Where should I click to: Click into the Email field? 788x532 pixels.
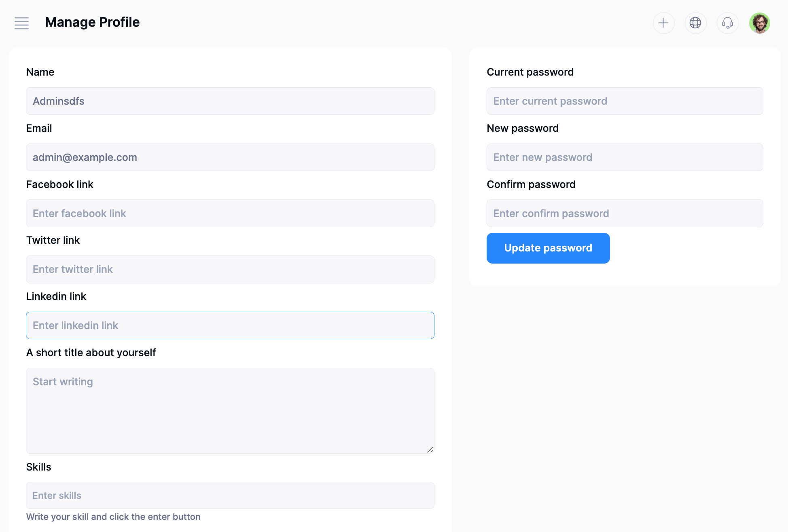tap(230, 157)
